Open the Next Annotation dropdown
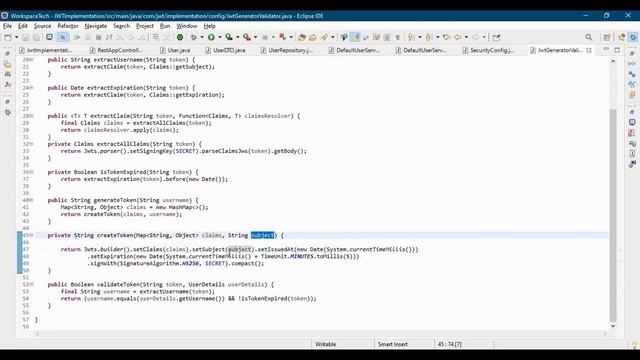 click(x=420, y=37)
